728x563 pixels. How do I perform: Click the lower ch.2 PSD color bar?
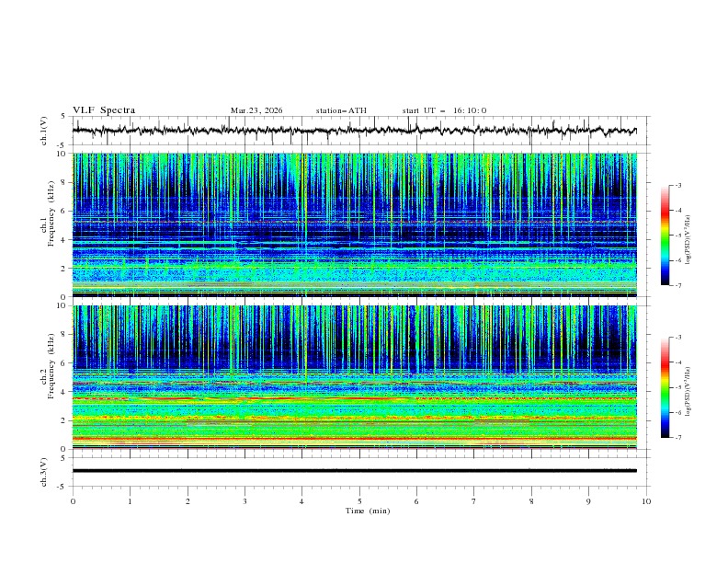point(665,387)
